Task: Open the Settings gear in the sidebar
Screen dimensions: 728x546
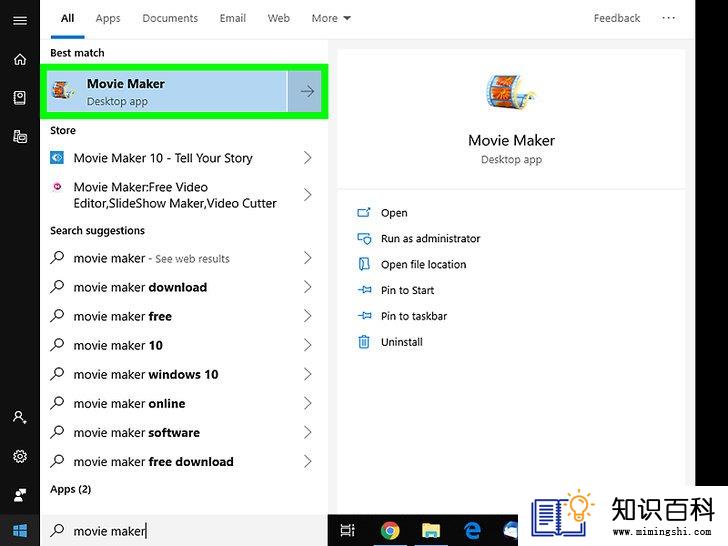Action: (20, 456)
